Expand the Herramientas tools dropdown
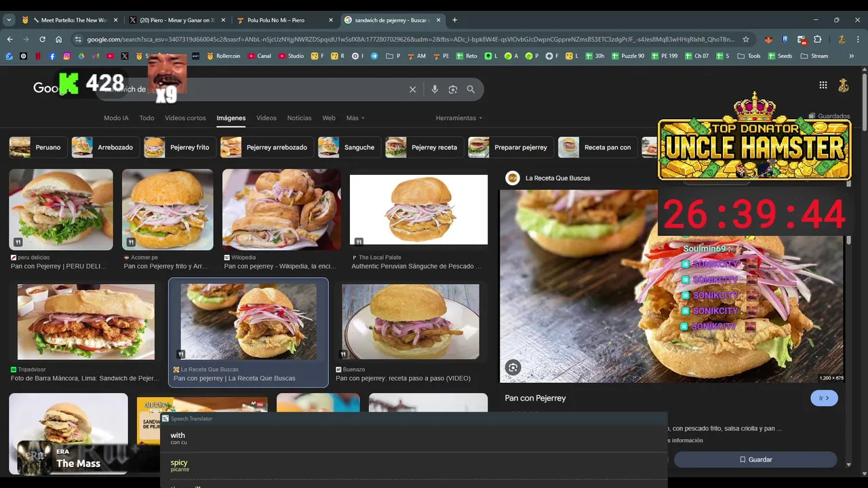The width and height of the screenshot is (868, 488). (459, 118)
